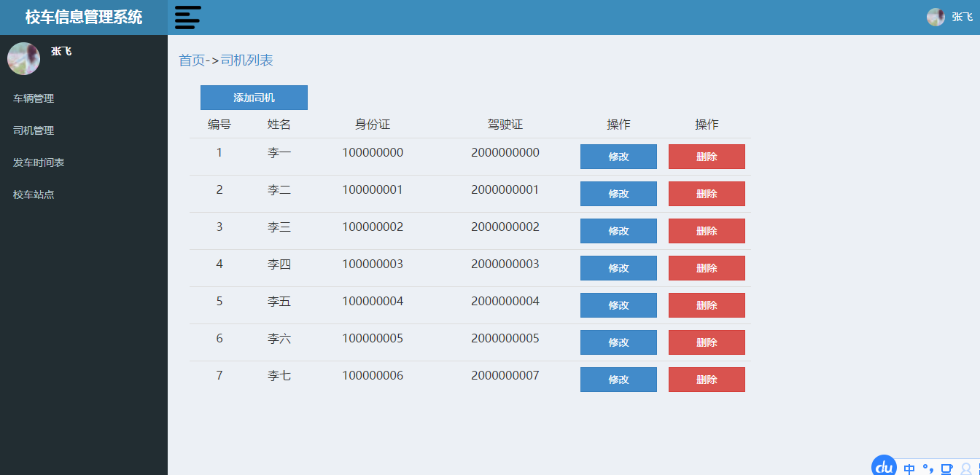Image resolution: width=980 pixels, height=475 pixels.
Task: Select the name cell 李三
Action: [279, 227]
